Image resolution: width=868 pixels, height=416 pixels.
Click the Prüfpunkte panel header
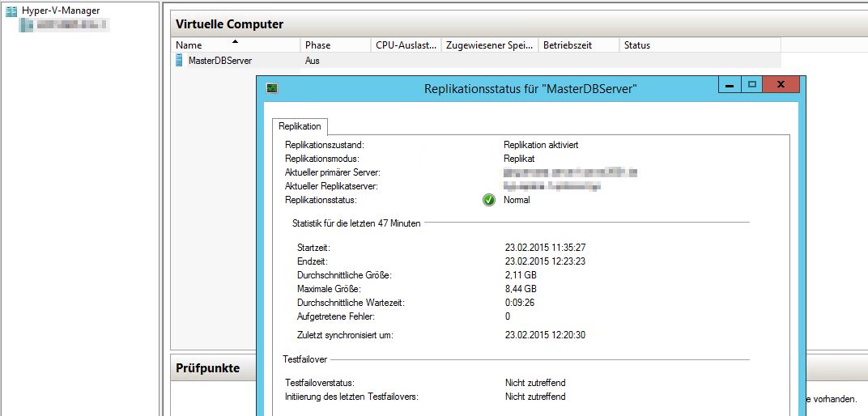(x=208, y=368)
